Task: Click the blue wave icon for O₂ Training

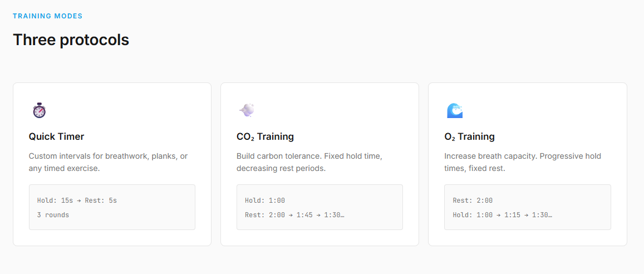Action: coord(455,110)
